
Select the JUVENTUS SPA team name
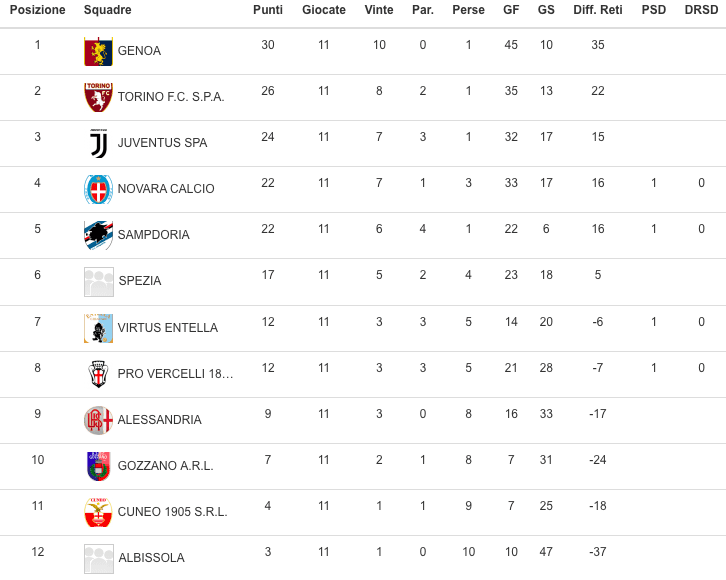tap(162, 143)
